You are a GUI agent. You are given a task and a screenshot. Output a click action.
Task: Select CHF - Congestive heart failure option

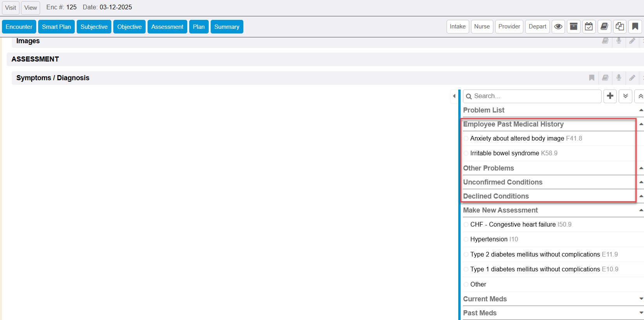(466, 225)
